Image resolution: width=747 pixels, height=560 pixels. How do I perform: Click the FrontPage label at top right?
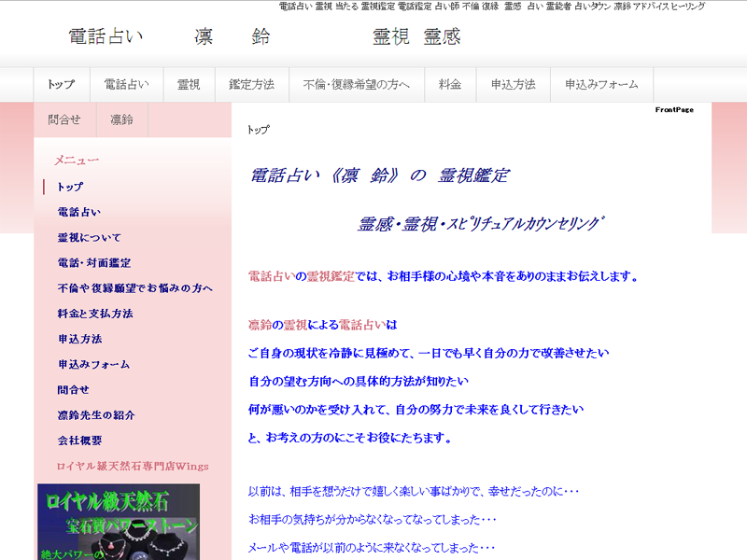tap(674, 109)
